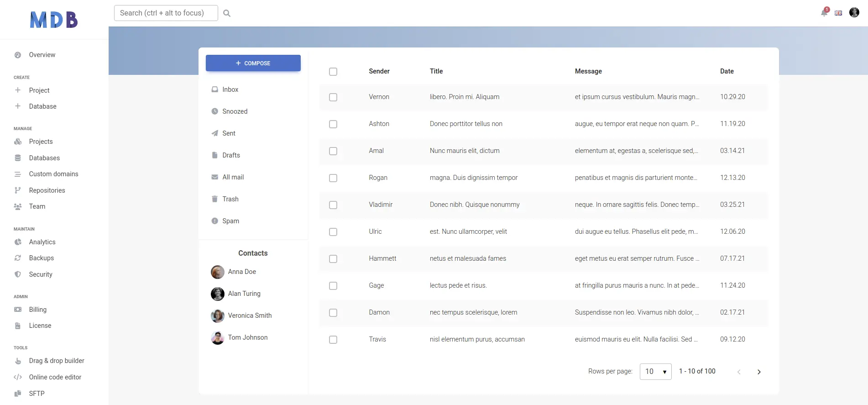Click the SFTP sidebar icon

[18, 394]
